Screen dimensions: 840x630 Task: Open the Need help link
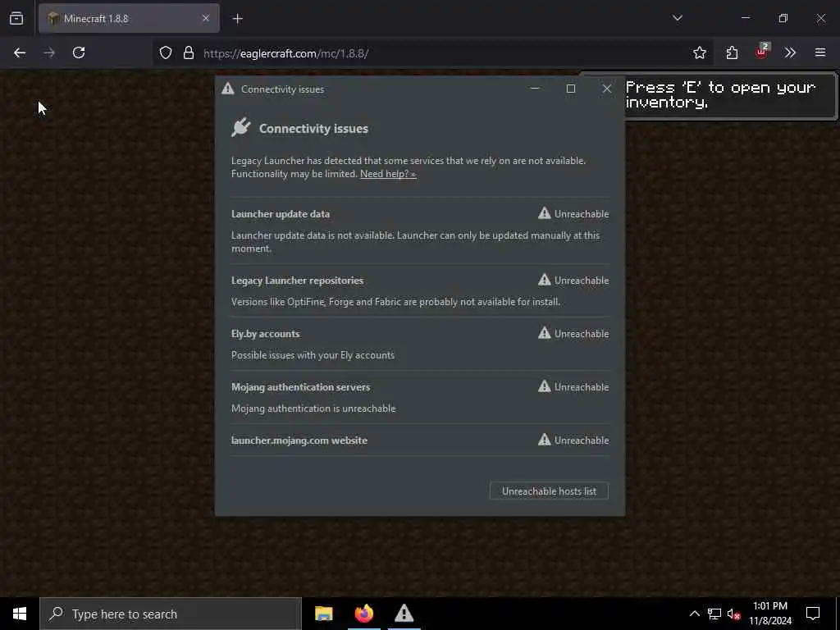(x=388, y=174)
